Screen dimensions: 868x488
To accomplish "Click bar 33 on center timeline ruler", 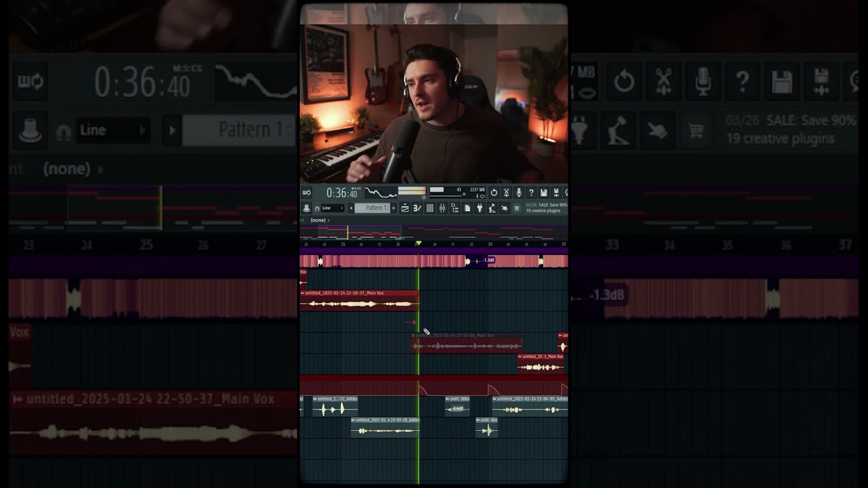I will [490, 244].
